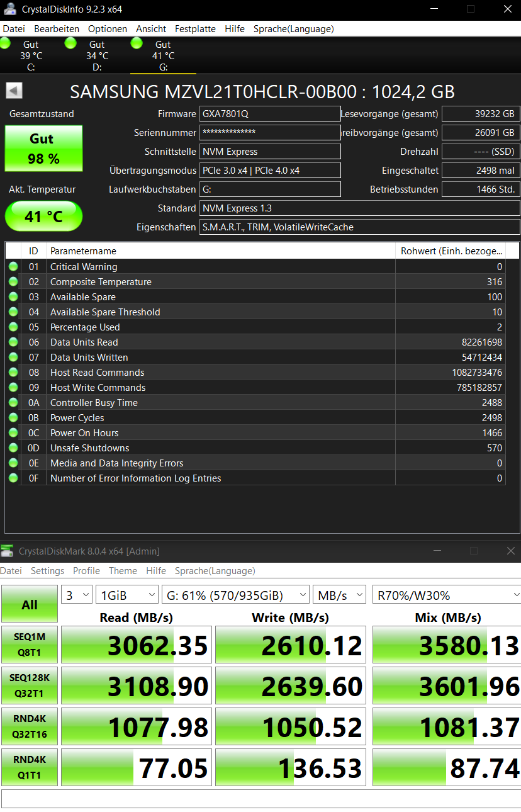Screen dimensions: 521x812
Task: Go to previous disk with the left arrow button
Action: [14, 91]
